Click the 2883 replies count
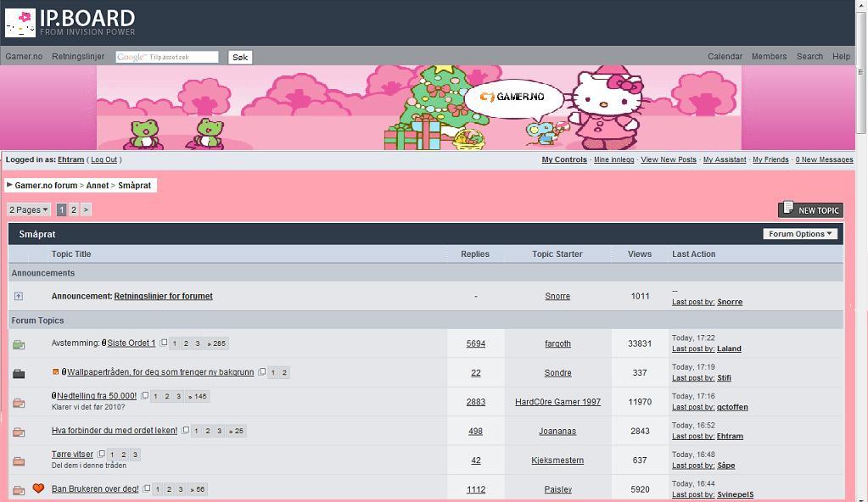The height and width of the screenshot is (502, 868). coord(475,402)
